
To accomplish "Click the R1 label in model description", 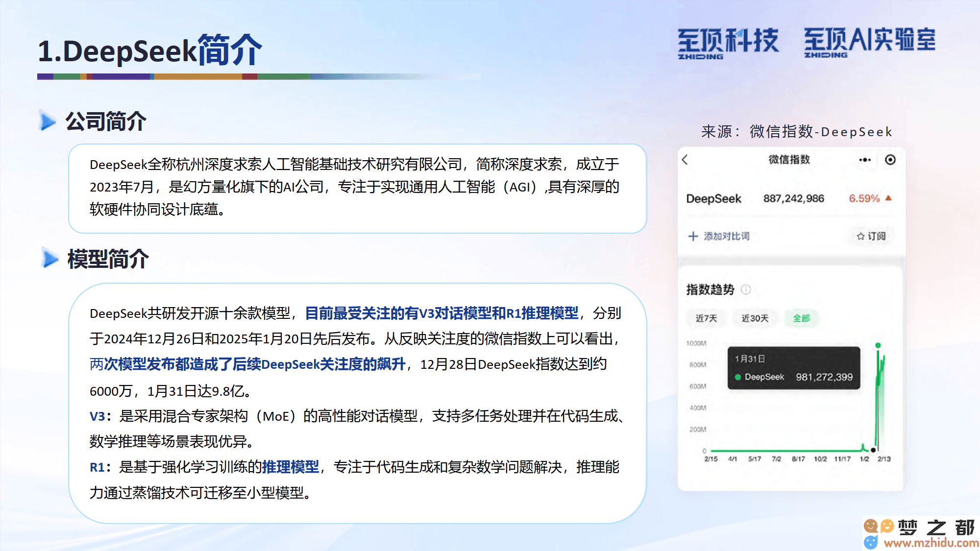I will pos(97,467).
